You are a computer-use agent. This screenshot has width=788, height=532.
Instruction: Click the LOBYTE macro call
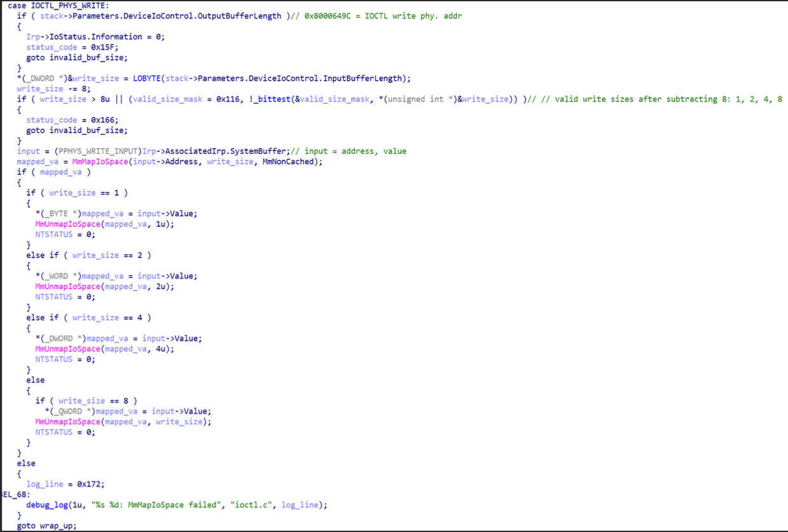pyautogui.click(x=147, y=78)
